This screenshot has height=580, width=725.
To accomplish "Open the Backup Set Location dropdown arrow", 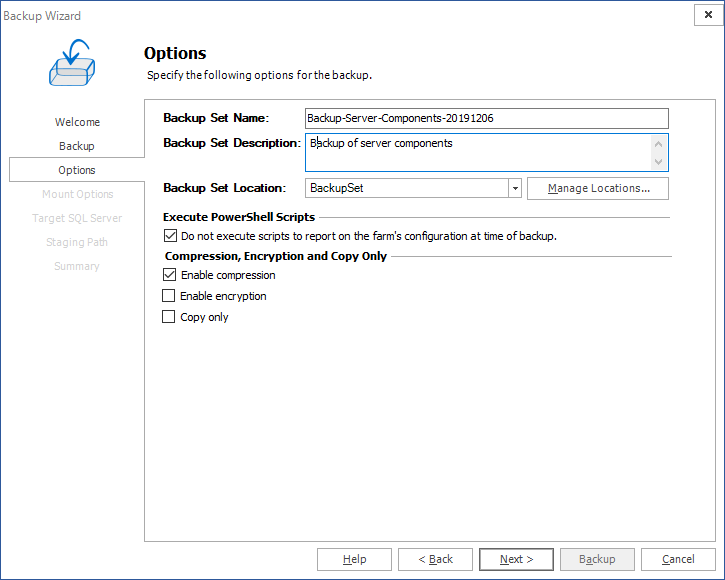I will click(515, 188).
